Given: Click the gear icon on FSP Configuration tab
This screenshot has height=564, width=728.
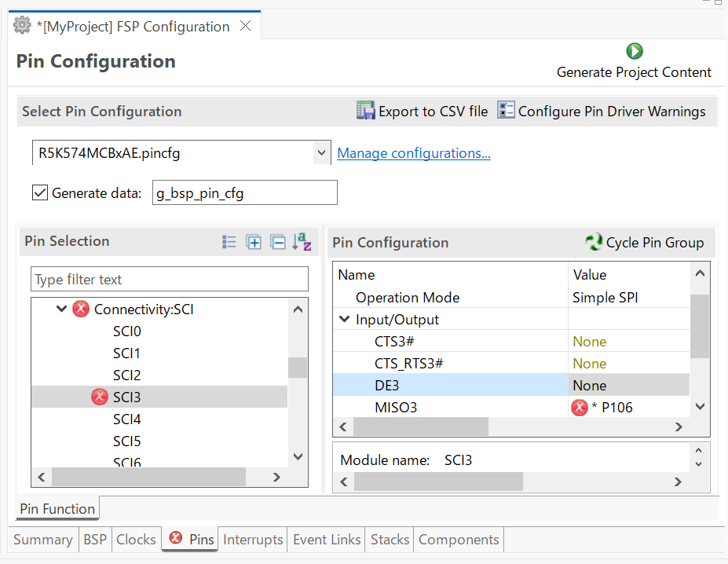Looking at the screenshot, I should coord(22,26).
